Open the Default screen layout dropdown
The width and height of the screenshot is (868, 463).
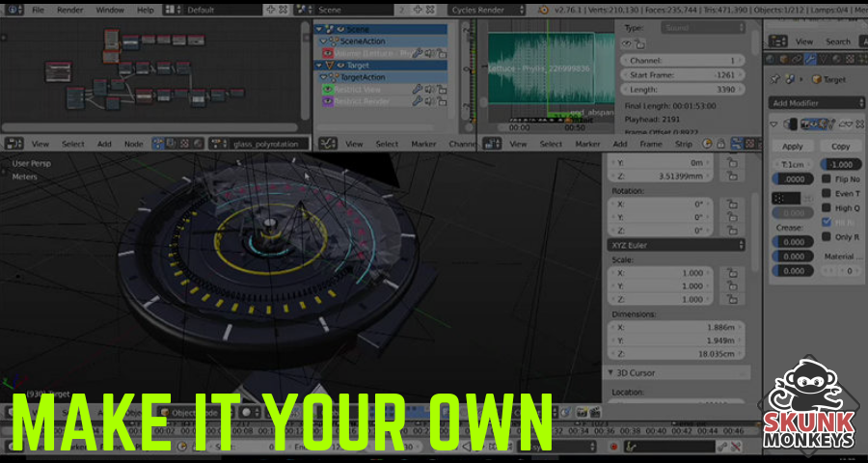click(x=223, y=10)
